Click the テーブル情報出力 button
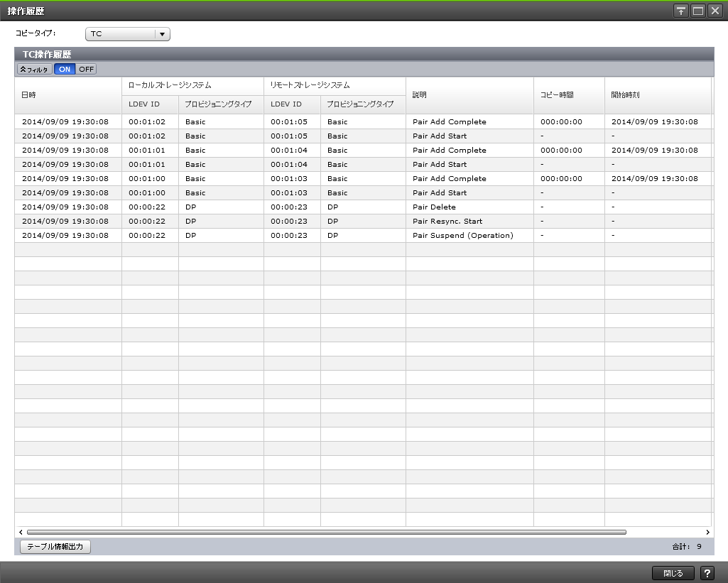 [x=55, y=546]
